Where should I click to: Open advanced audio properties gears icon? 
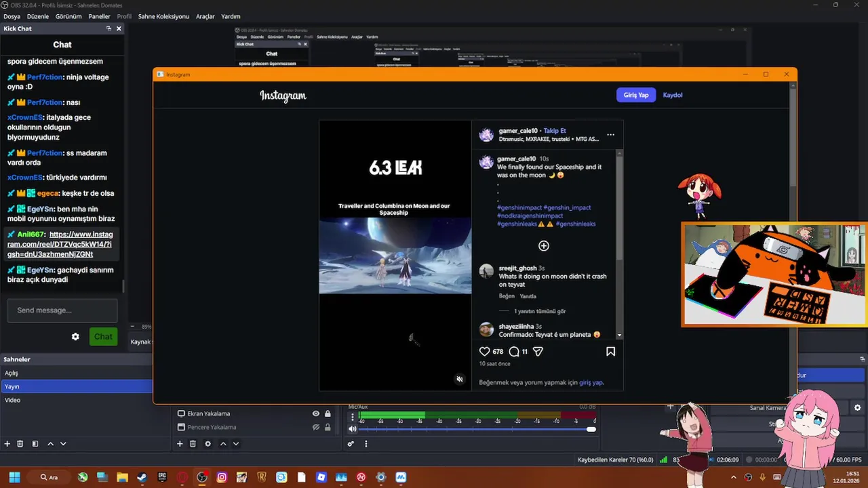pyautogui.click(x=351, y=444)
